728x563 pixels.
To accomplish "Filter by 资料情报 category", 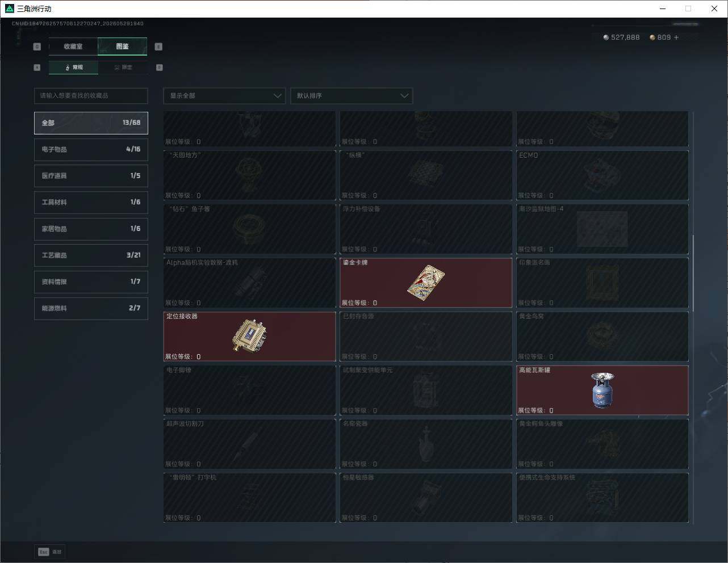I will click(91, 281).
